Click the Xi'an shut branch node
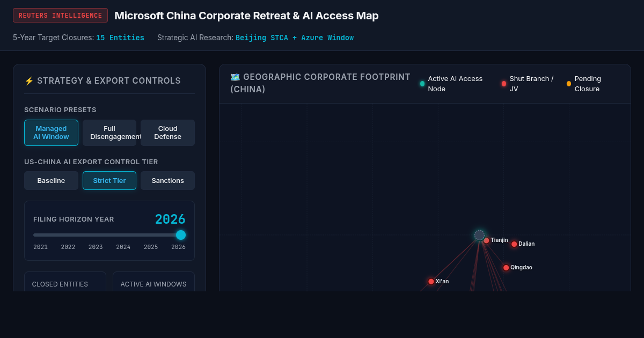Screen dimensions: 644x338 click(431, 282)
